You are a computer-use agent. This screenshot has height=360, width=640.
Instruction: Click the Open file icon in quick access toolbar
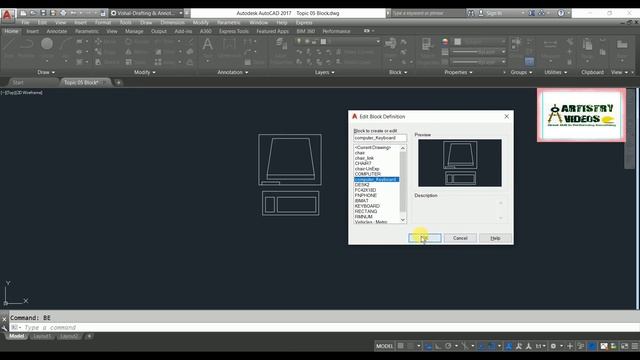pos(33,13)
